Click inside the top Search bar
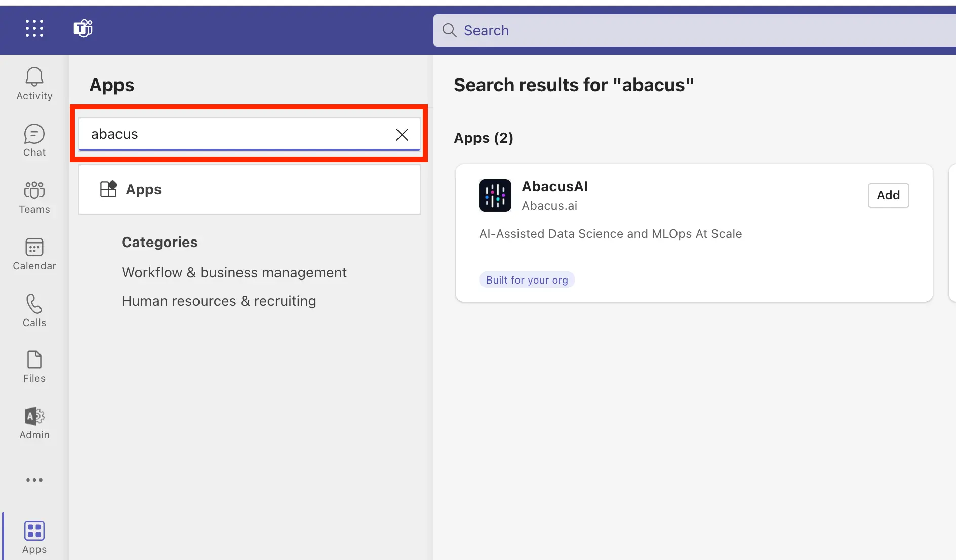 [608, 30]
